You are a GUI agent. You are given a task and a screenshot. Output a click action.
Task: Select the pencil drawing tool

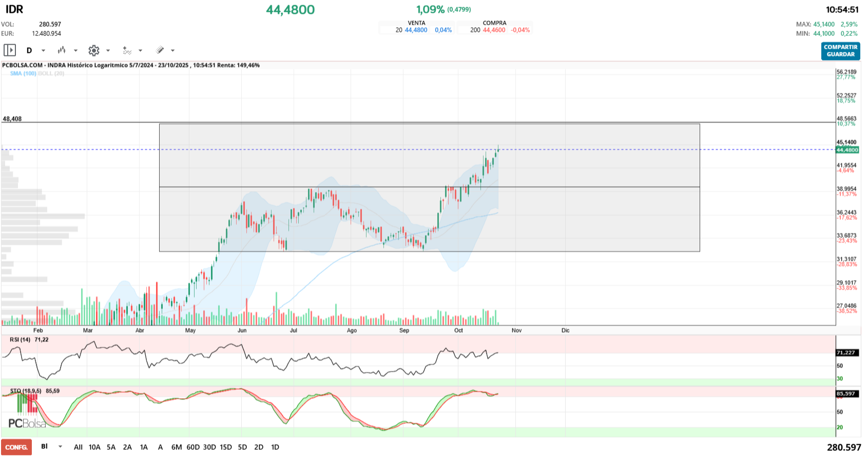point(160,50)
